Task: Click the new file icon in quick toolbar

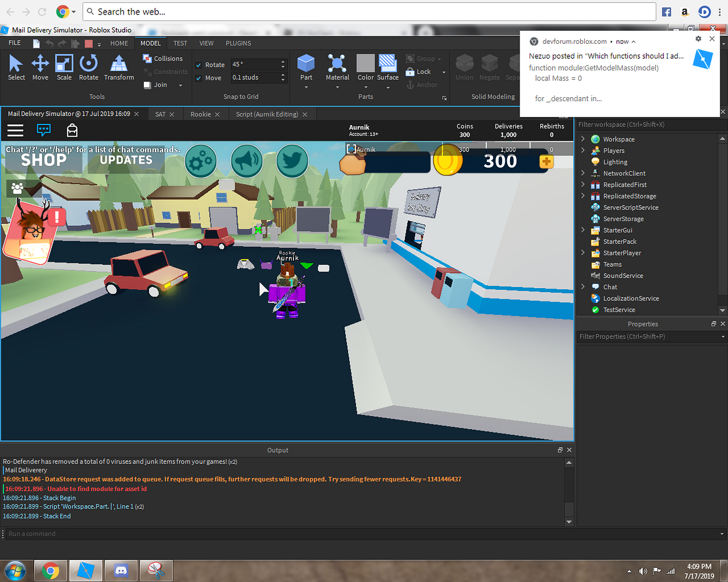Action: 36,44
